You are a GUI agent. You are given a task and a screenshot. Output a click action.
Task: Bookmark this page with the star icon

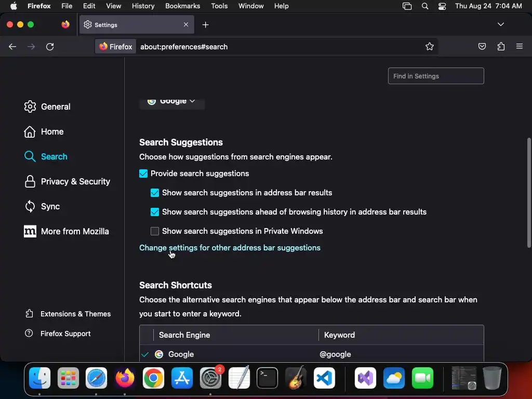[430, 46]
